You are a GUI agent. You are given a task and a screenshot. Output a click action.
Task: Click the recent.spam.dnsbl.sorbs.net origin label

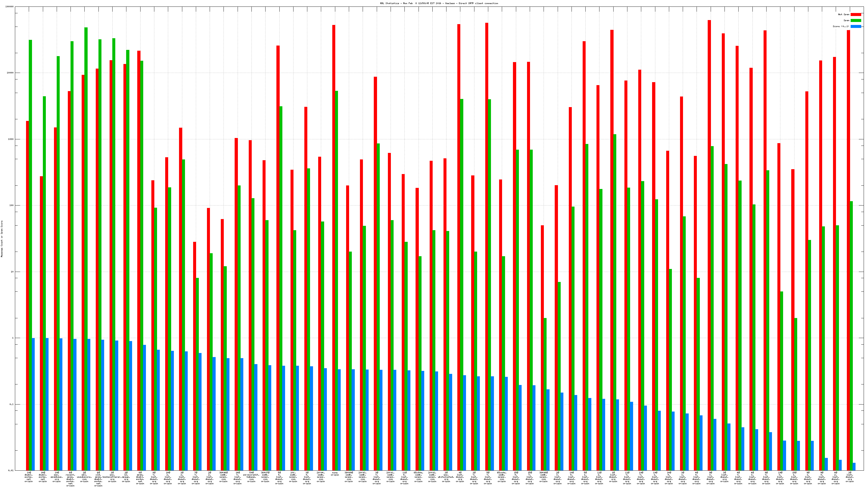click(71, 479)
